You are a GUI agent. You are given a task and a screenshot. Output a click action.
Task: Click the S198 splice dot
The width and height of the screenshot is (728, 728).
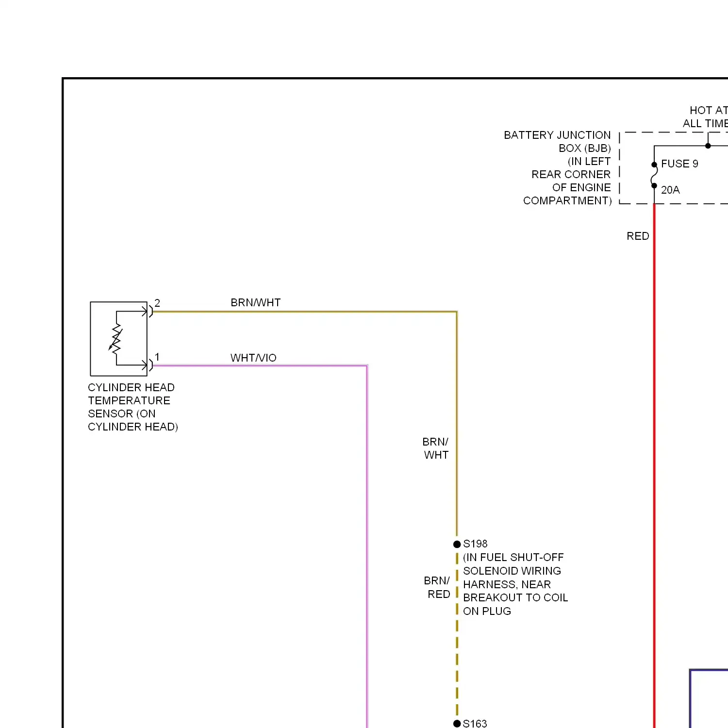click(x=457, y=544)
